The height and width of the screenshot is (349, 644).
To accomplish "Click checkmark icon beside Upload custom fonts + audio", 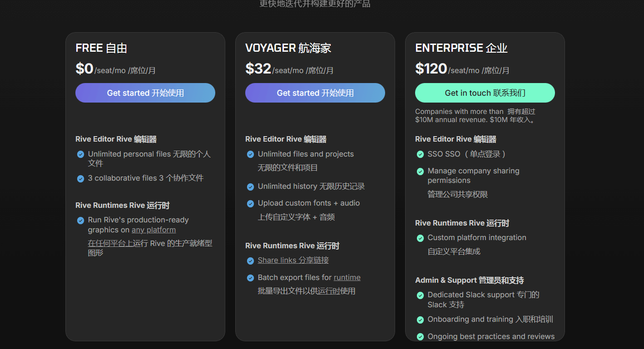I will (250, 204).
